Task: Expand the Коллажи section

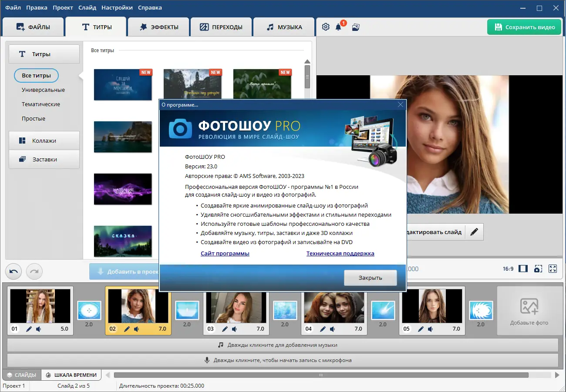Action: 44,141
